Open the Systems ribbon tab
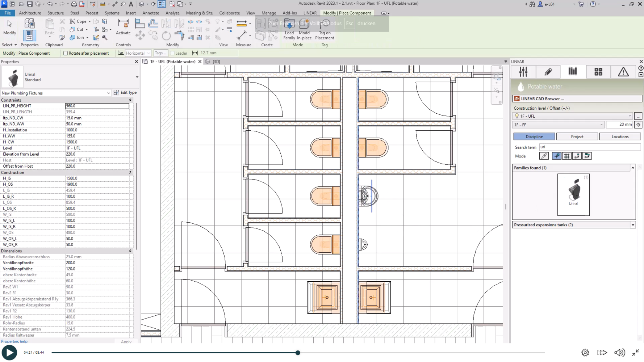The width and height of the screenshot is (644, 362). [112, 13]
